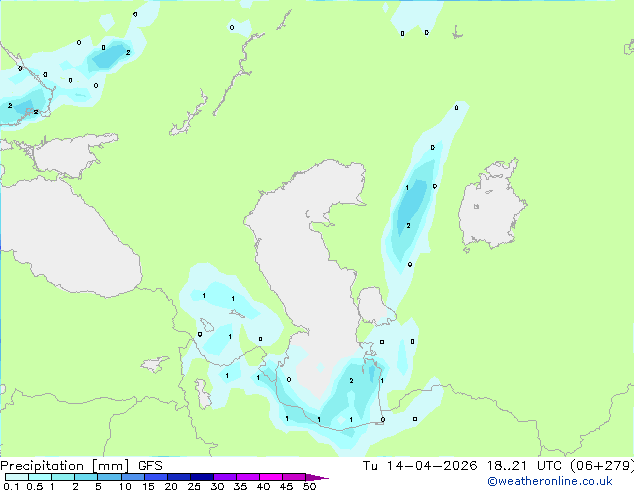Click the legend value label '20'
The height and width of the screenshot is (490, 634).
coord(171,486)
